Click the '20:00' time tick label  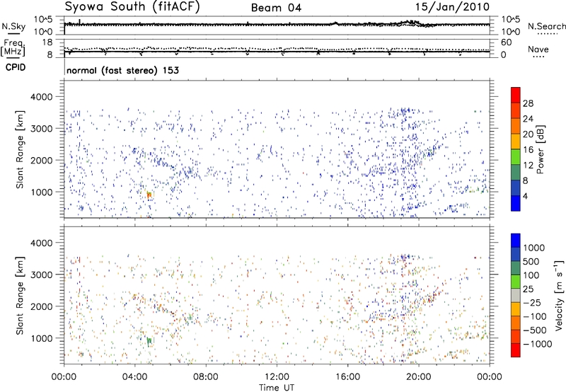click(419, 377)
